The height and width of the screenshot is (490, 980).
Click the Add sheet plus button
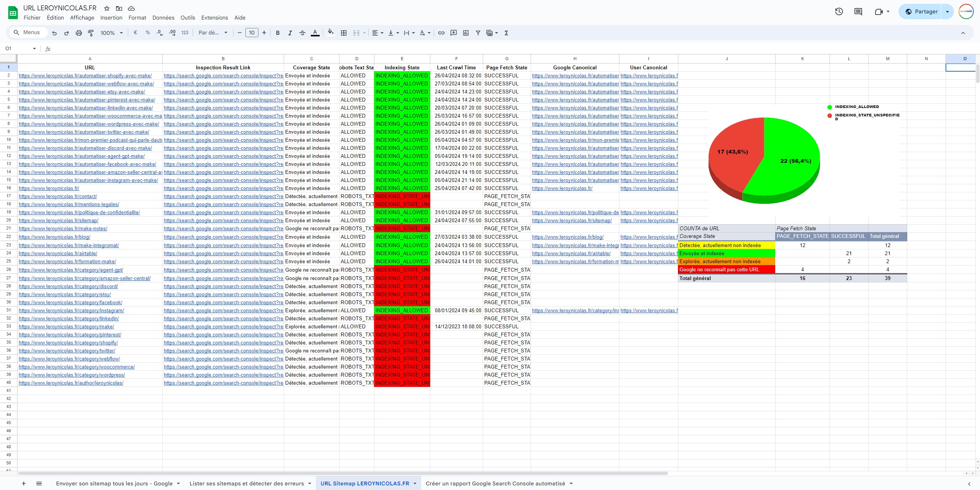24,483
